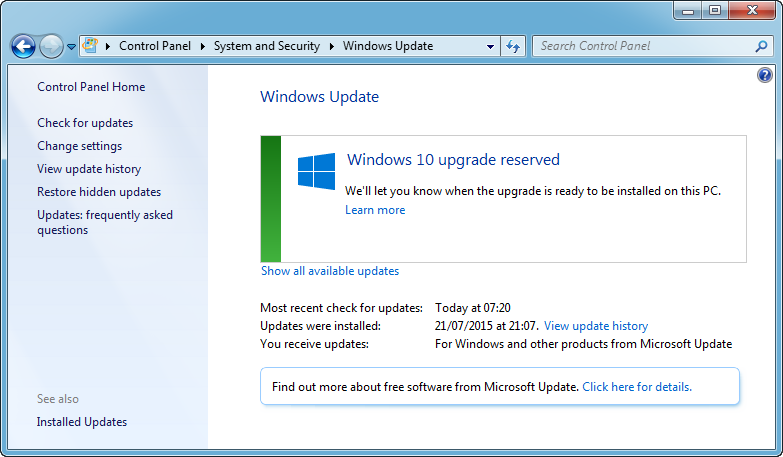Open View update history in sidebar
Image resolution: width=783 pixels, height=457 pixels.
pos(89,169)
